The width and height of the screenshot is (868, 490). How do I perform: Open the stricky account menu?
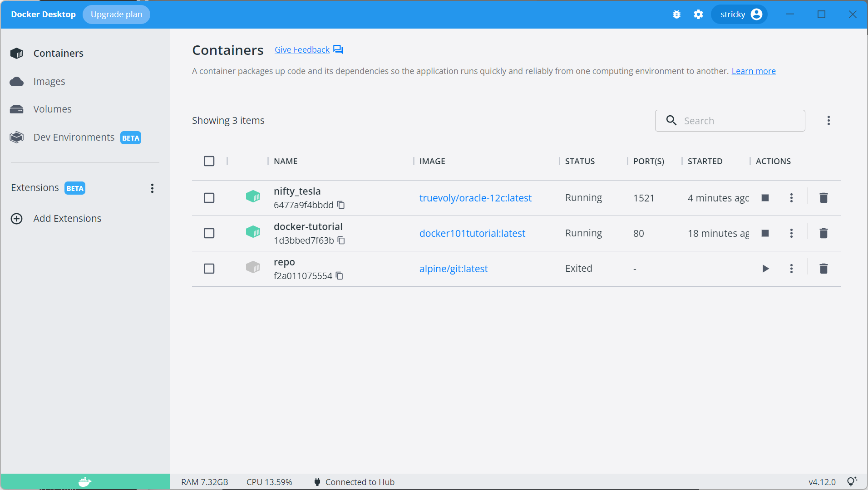(x=740, y=15)
